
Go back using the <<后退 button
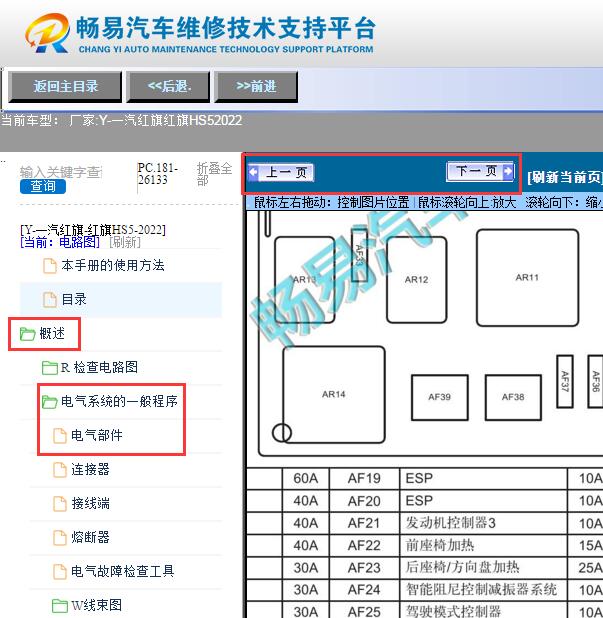pos(168,86)
